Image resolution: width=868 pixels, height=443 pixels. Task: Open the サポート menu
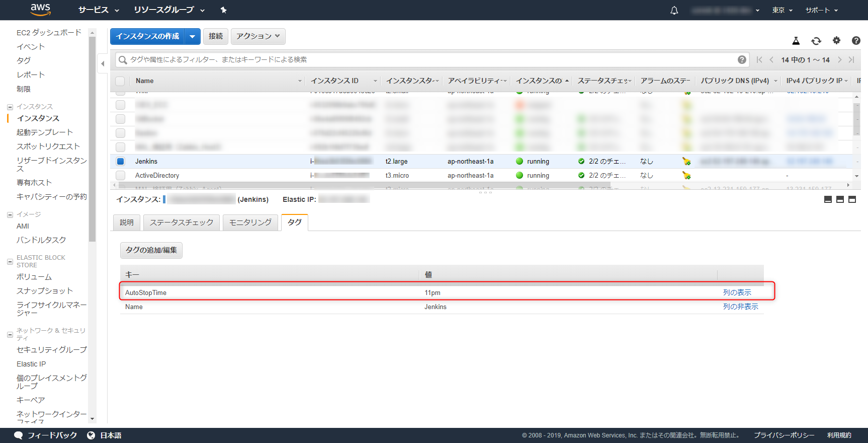[821, 10]
